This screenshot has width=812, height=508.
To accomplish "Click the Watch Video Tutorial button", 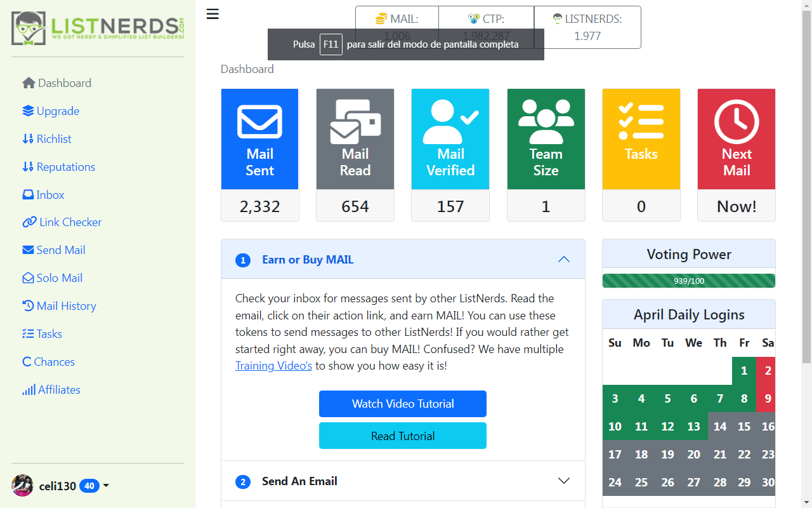I will 403,404.
